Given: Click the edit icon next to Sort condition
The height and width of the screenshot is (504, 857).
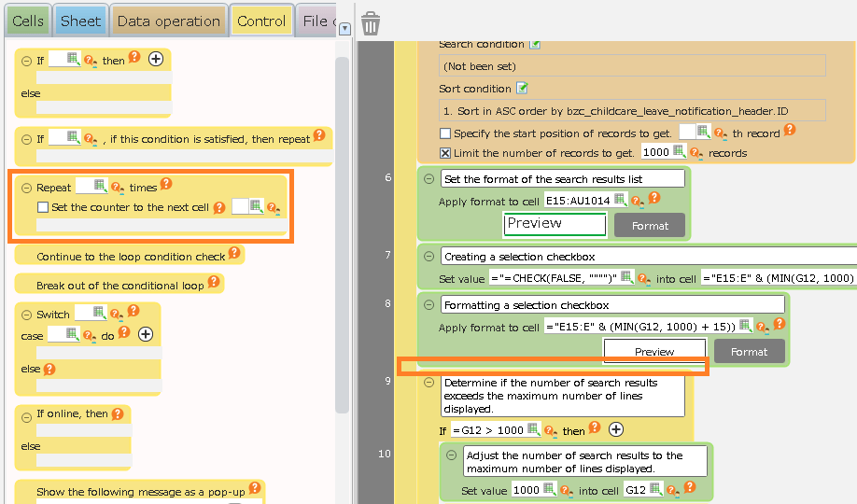Looking at the screenshot, I should click(523, 89).
